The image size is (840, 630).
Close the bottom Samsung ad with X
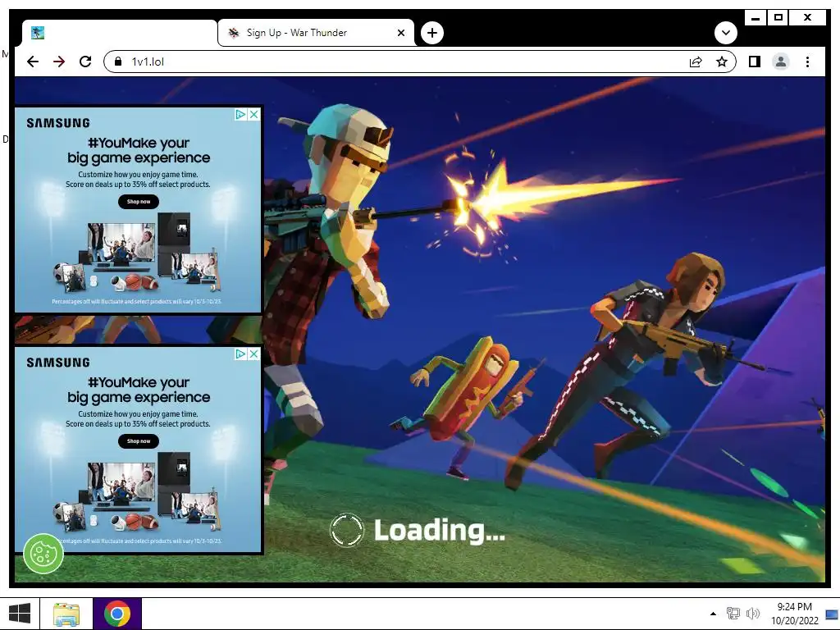[254, 354]
